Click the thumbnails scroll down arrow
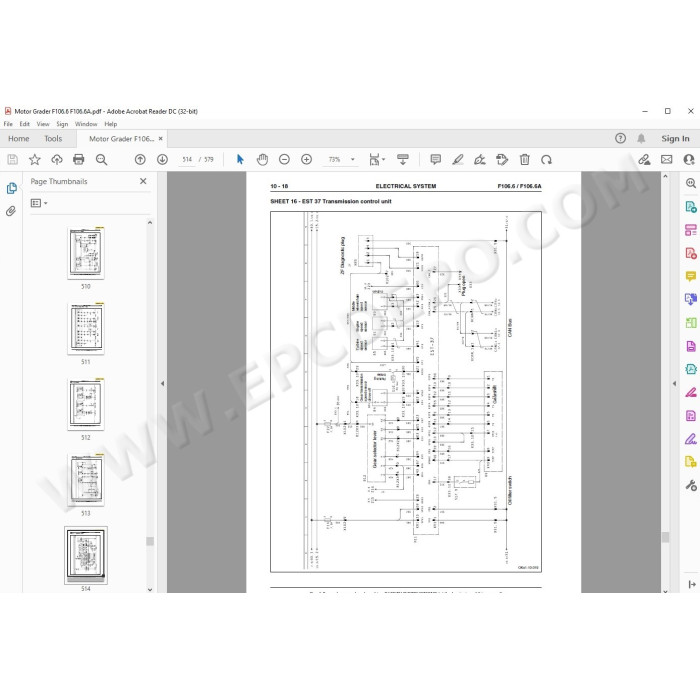Image resolution: width=700 pixels, height=700 pixels. [x=150, y=589]
